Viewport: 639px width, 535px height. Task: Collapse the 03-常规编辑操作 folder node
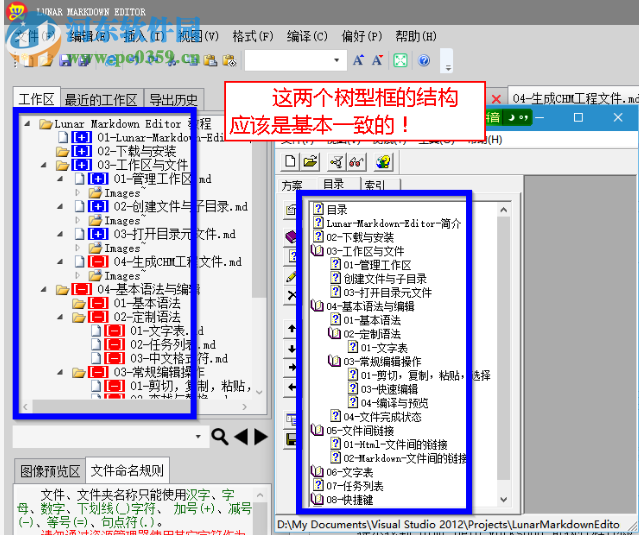pos(60,372)
